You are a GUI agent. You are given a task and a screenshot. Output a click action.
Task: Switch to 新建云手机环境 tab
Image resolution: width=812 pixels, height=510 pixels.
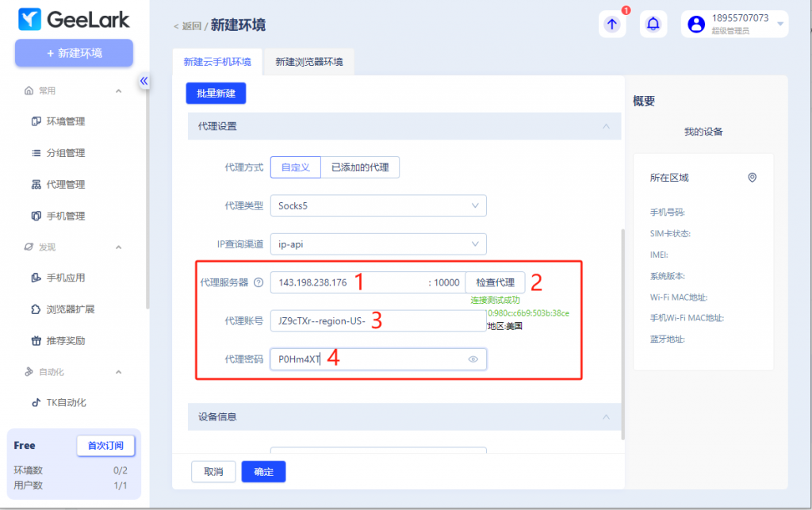click(217, 62)
